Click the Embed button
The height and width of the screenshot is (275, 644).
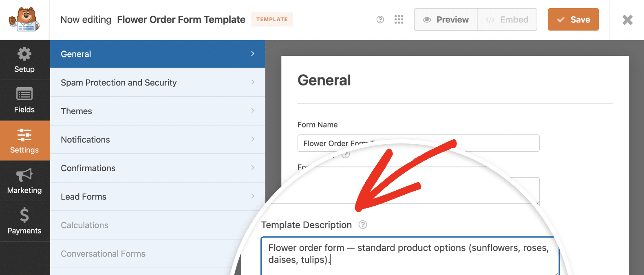click(x=507, y=20)
